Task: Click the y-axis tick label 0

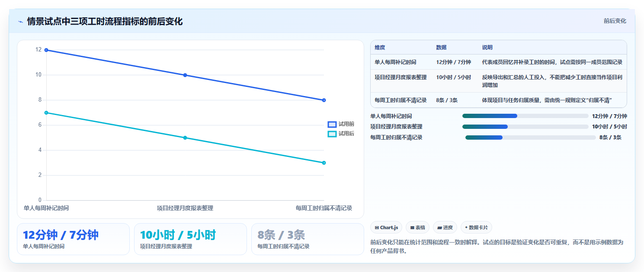Action: pos(40,200)
